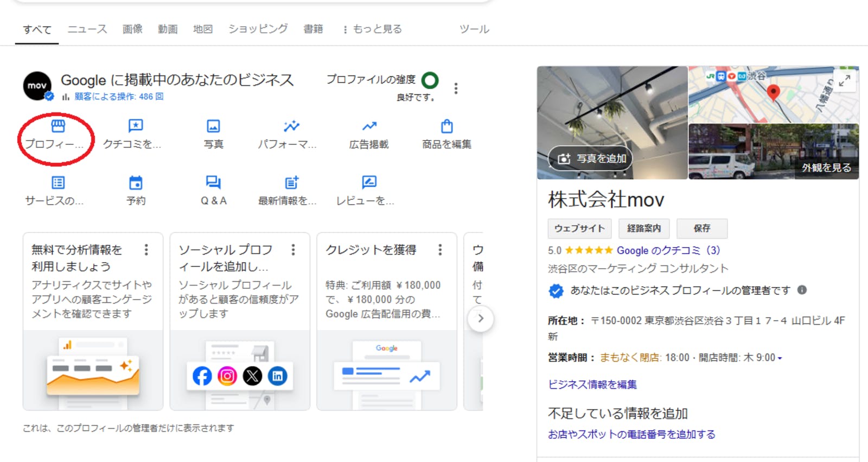Open the business profile three-dot menu
The width and height of the screenshot is (868, 462).
click(x=456, y=88)
